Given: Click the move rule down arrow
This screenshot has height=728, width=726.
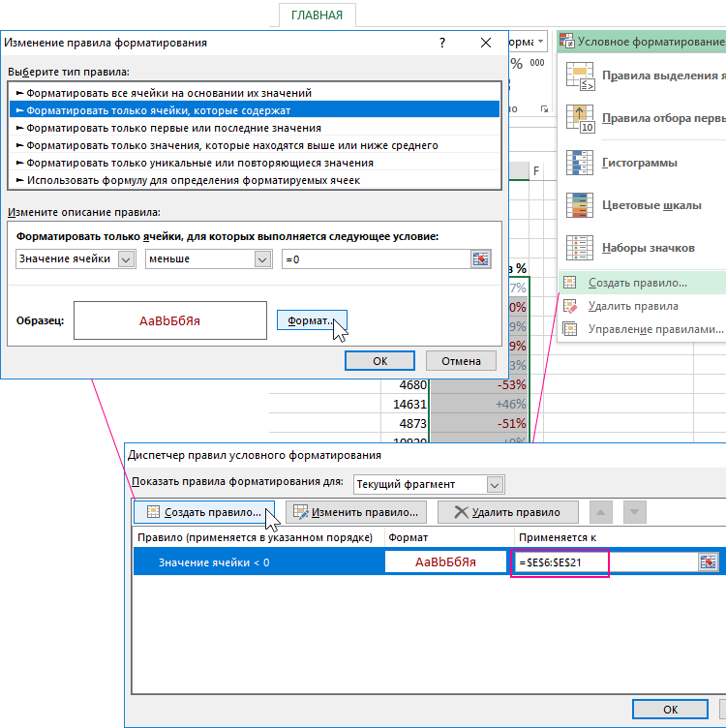Looking at the screenshot, I should click(x=634, y=512).
